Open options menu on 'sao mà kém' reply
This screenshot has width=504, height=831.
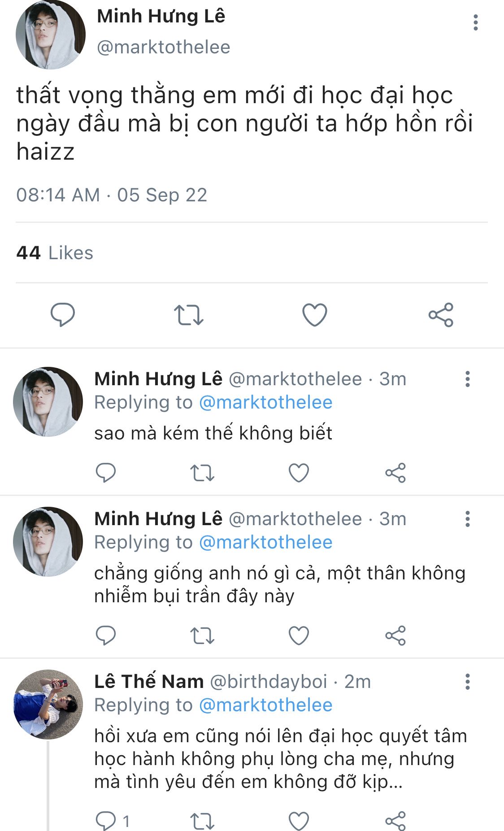(x=468, y=379)
